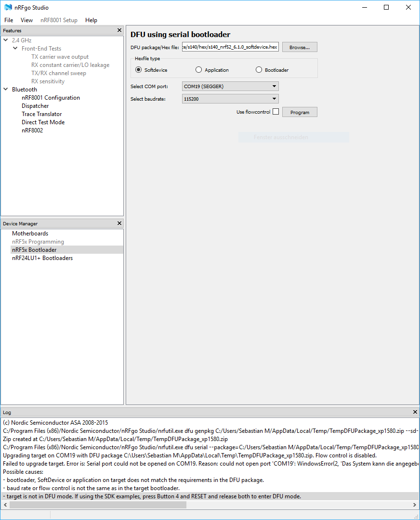420x520 pixels.
Task: Select TX carrier wave output
Action: click(60, 57)
